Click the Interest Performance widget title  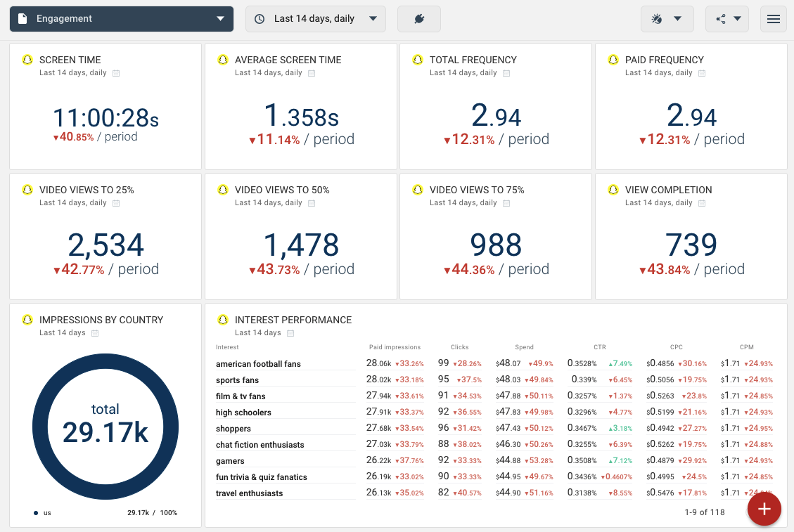tap(293, 320)
